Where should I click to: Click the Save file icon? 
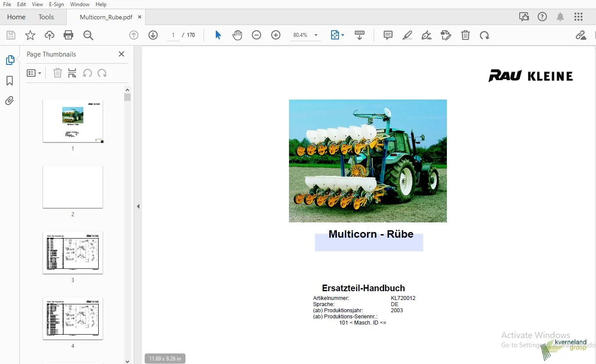click(x=11, y=35)
